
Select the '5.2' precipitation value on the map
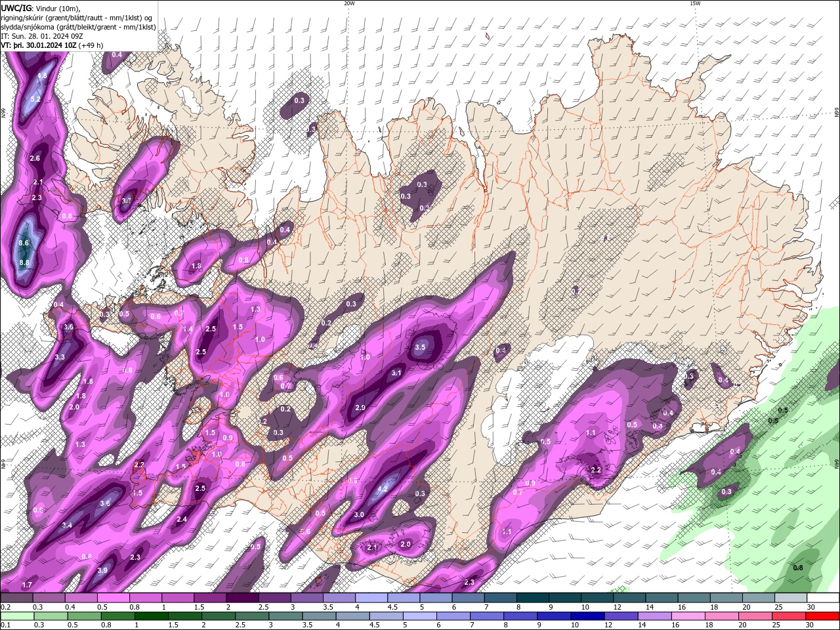(x=36, y=99)
